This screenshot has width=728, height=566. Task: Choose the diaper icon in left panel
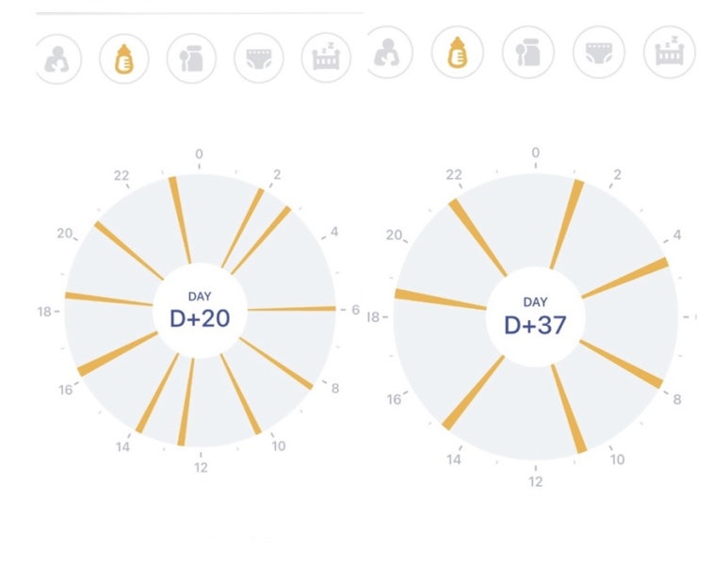click(x=259, y=59)
